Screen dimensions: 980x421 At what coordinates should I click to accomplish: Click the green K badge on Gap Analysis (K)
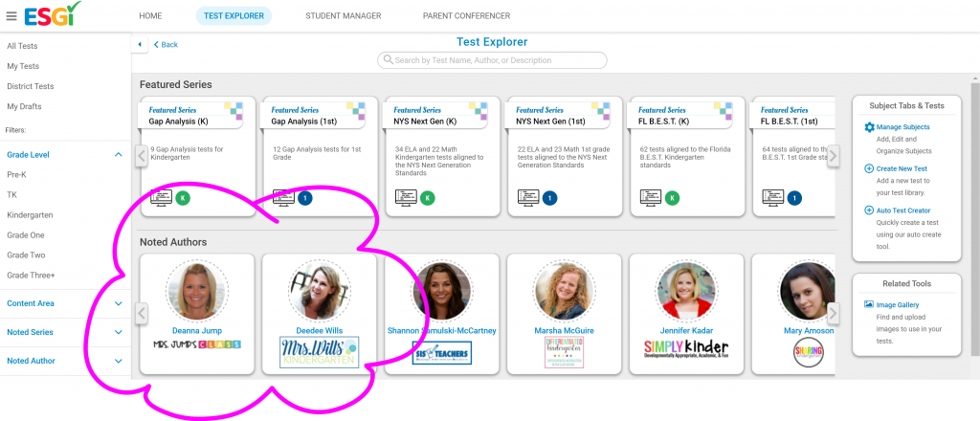tap(183, 199)
